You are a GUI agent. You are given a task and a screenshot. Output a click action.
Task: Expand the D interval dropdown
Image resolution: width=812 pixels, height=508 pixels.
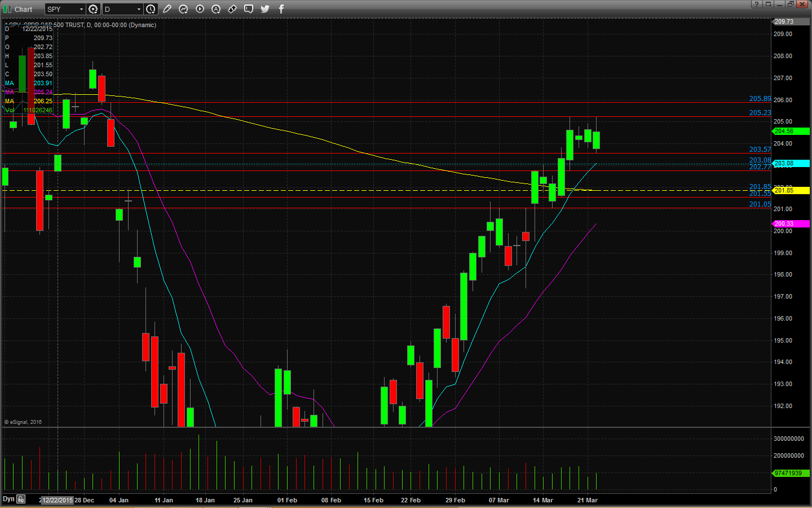click(x=139, y=9)
